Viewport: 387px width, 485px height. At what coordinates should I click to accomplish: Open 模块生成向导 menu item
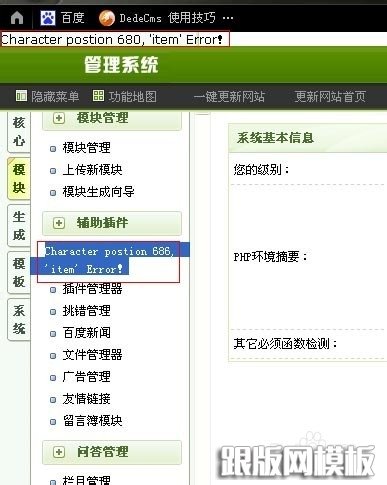pos(98,192)
